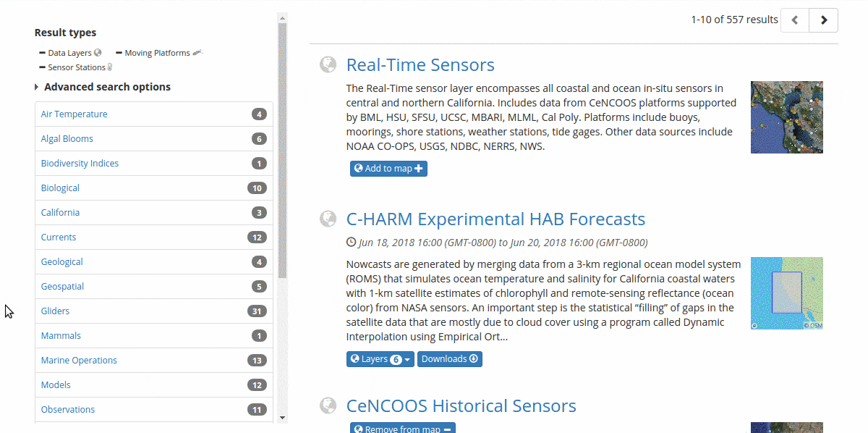Open the C-HARM forecast map thumbnail
The image size is (868, 433).
787,293
